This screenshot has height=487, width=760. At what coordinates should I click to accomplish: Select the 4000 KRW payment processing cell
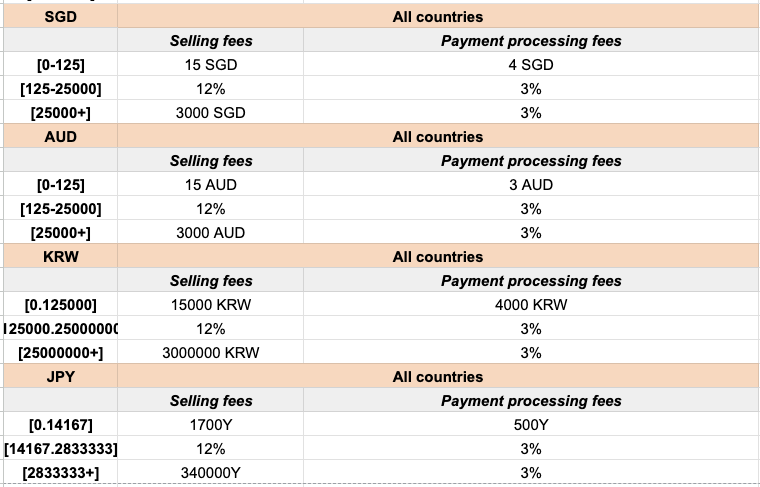531,305
